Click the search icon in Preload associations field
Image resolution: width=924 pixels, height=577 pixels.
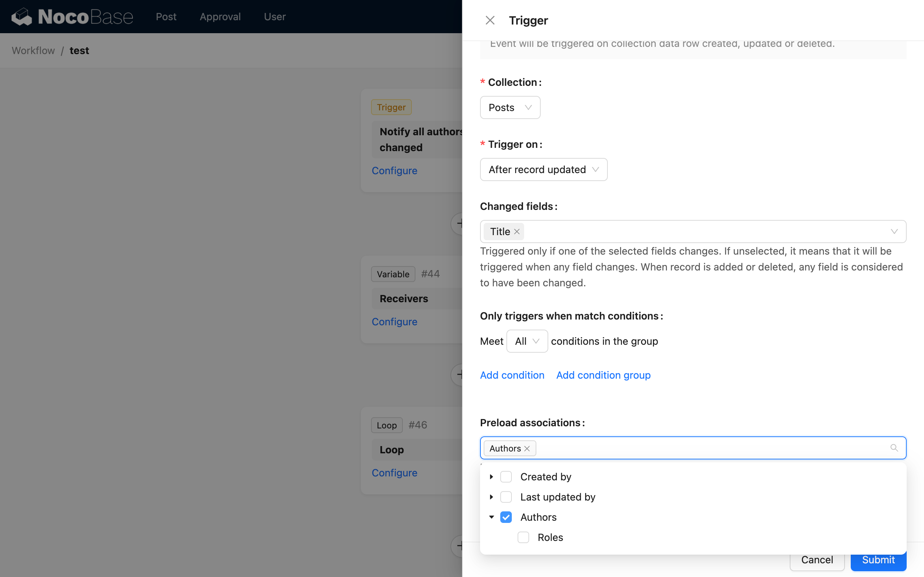(x=894, y=448)
